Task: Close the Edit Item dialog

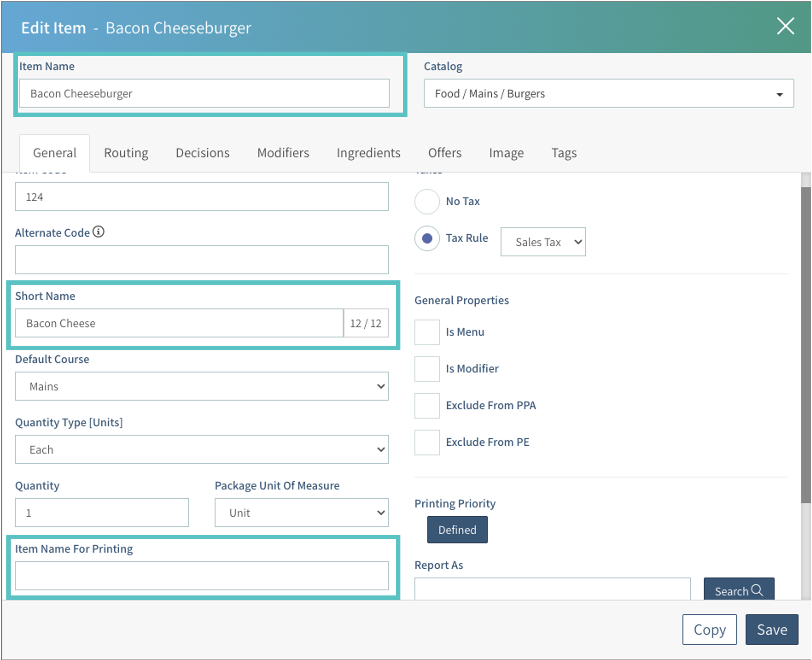Action: pos(785,26)
